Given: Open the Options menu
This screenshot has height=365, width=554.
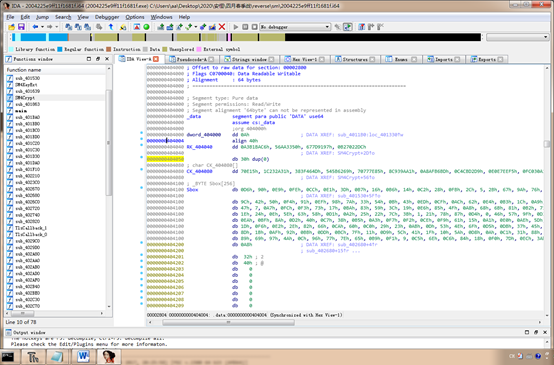Looking at the screenshot, I should pyautogui.click(x=135, y=17).
